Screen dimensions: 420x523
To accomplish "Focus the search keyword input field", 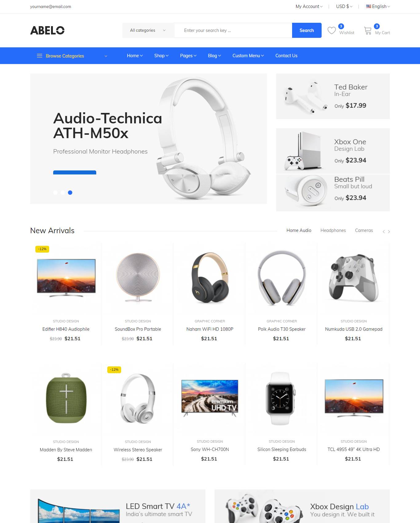I will click(233, 30).
